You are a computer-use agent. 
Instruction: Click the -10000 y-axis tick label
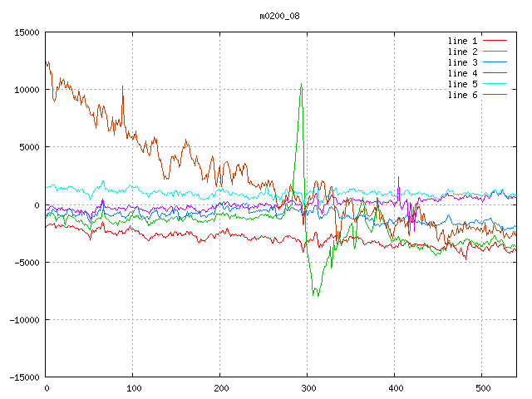[x=24, y=319]
